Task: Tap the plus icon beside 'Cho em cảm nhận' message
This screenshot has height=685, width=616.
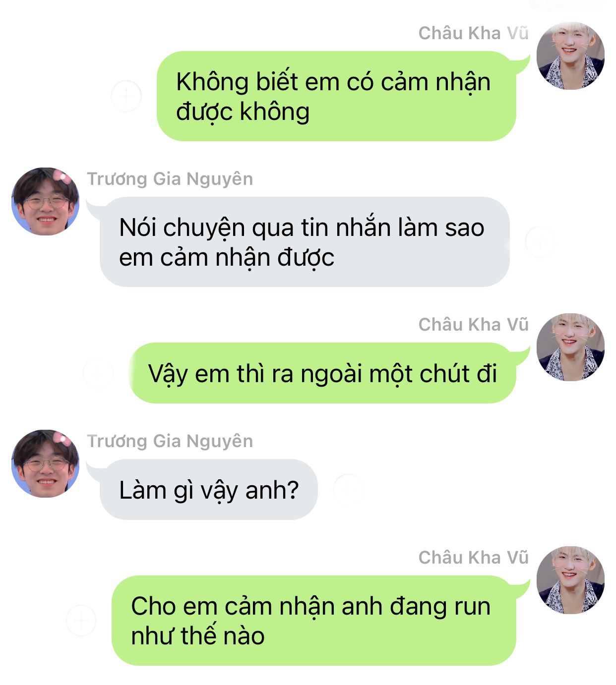Action: click(81, 621)
